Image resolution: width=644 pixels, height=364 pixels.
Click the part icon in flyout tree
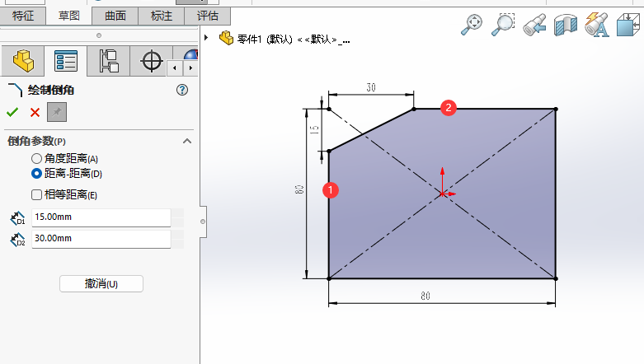226,39
